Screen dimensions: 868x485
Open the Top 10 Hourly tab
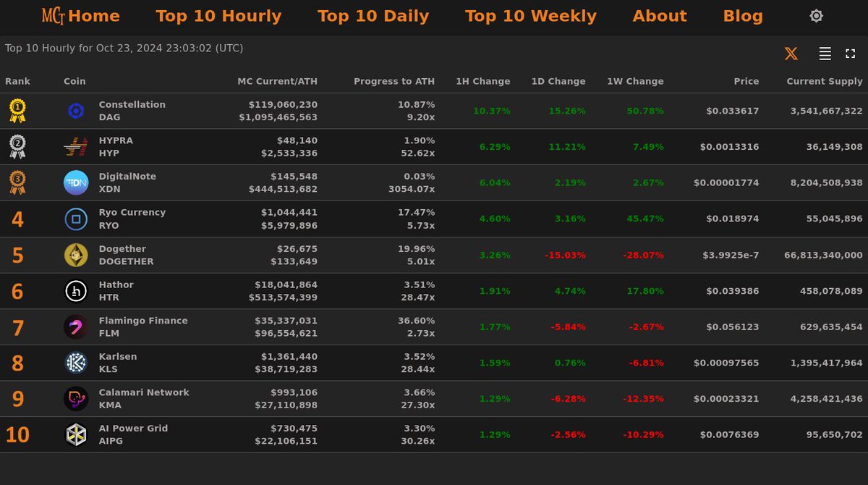click(x=218, y=16)
